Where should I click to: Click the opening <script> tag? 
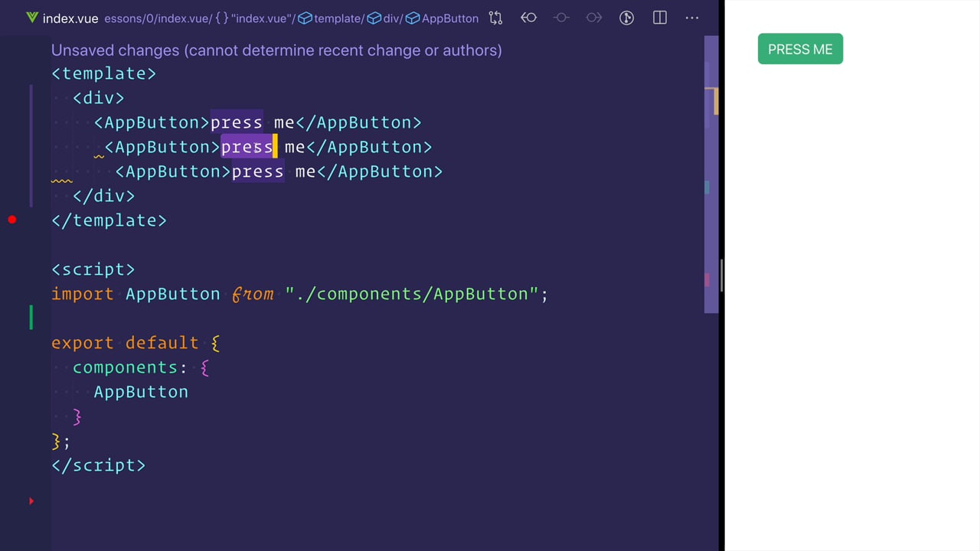[x=93, y=269]
